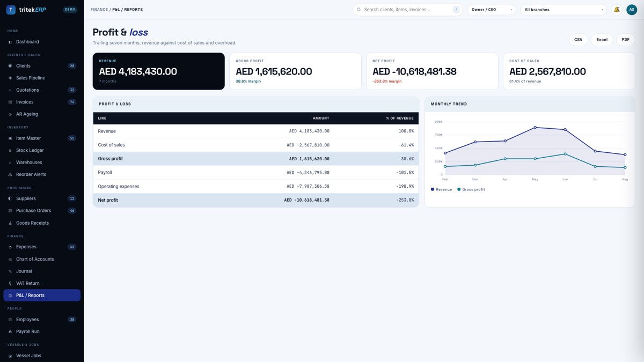
Task: Export report as CSV
Action: [x=579, y=40]
